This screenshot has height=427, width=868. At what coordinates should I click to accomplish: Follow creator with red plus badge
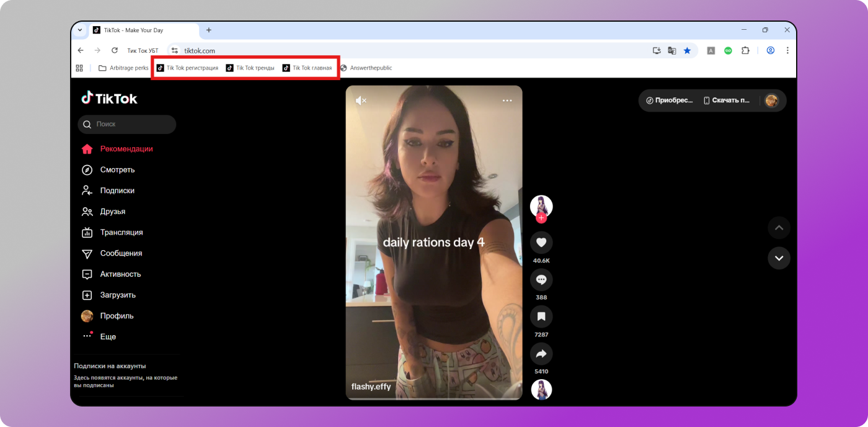pyautogui.click(x=541, y=218)
